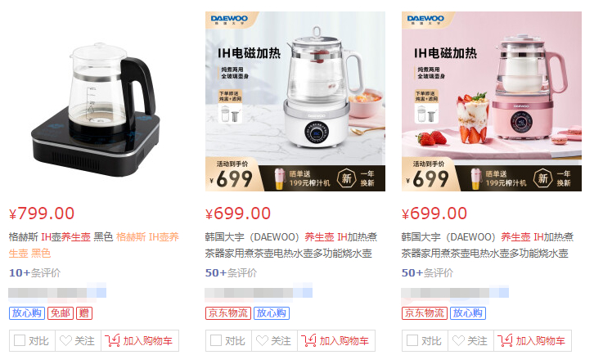The width and height of the screenshot is (594, 364).
Task: Add pink DAEWOO kettle to cart
Action: pyautogui.click(x=533, y=341)
